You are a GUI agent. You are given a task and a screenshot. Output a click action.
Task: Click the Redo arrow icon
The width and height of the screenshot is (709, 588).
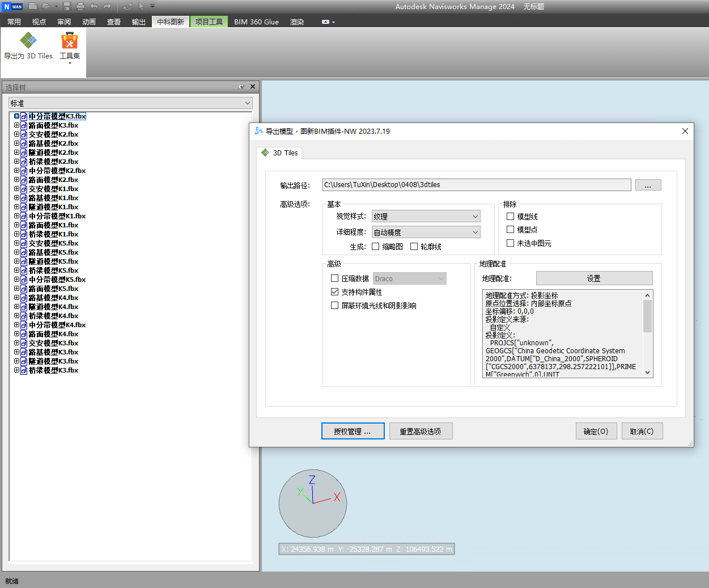click(x=107, y=6)
